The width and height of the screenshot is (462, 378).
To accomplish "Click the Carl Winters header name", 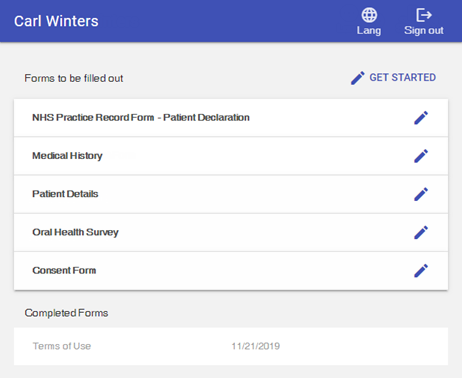I will click(56, 21).
